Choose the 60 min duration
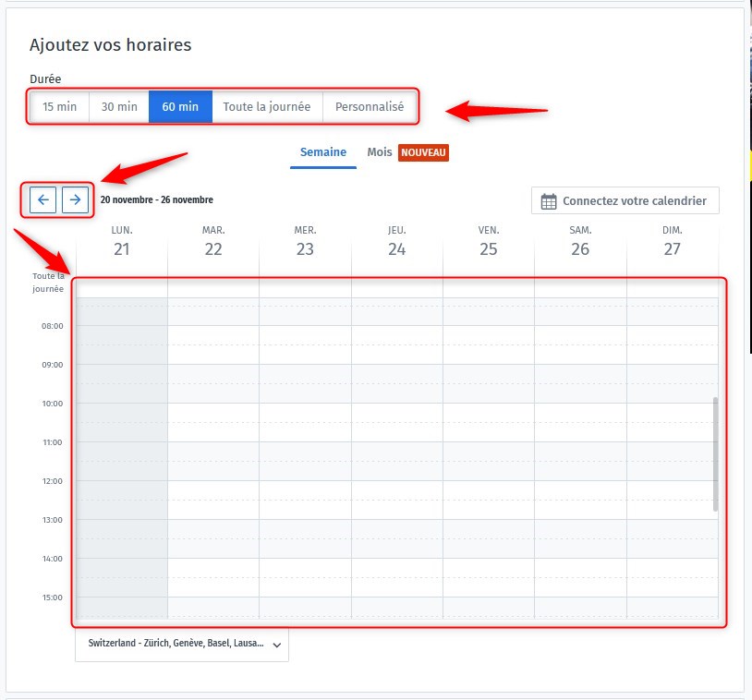 pyautogui.click(x=180, y=106)
